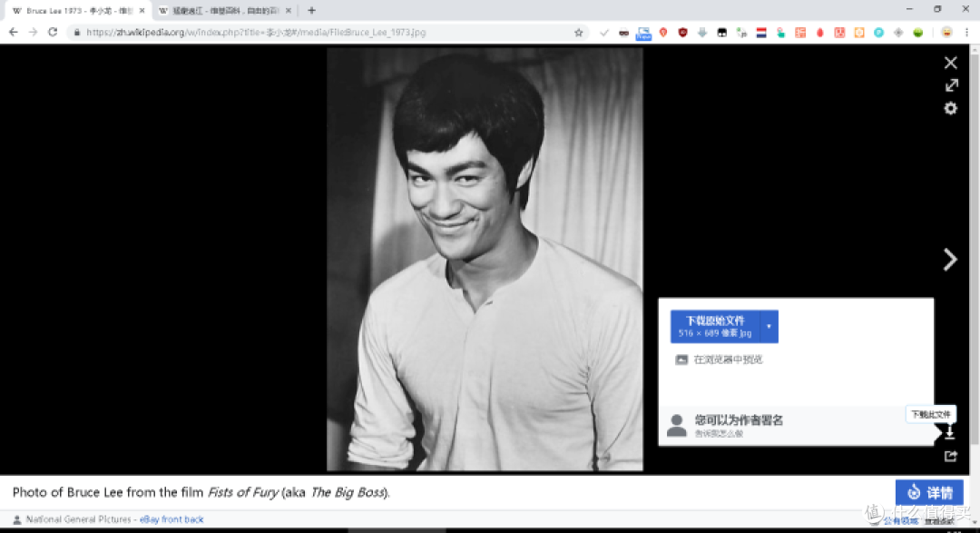Click the download this file arrow icon
The image size is (980, 533).
(x=949, y=432)
